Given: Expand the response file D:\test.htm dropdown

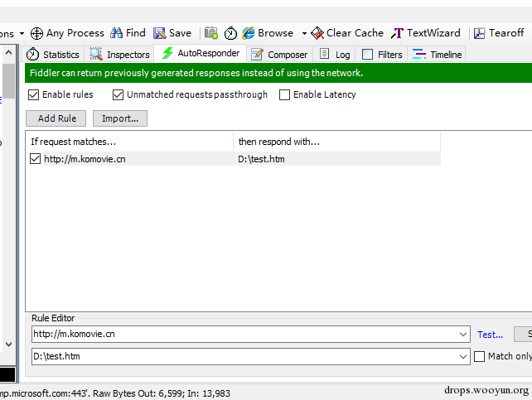Looking at the screenshot, I should tap(462, 357).
